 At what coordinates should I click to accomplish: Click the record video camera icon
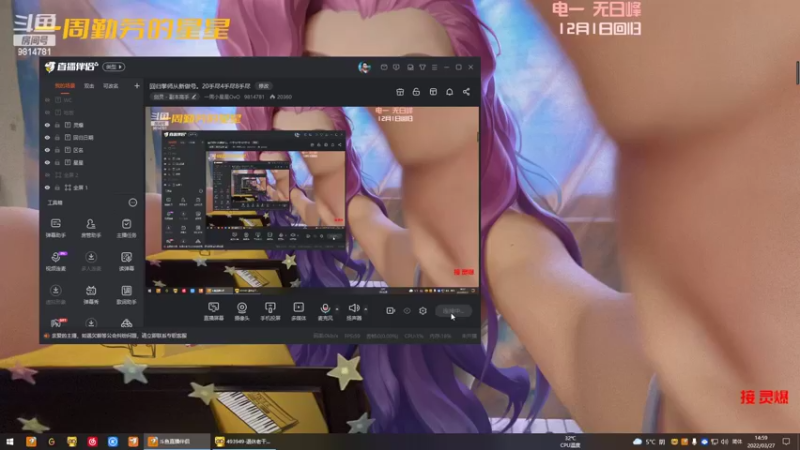[x=390, y=311]
